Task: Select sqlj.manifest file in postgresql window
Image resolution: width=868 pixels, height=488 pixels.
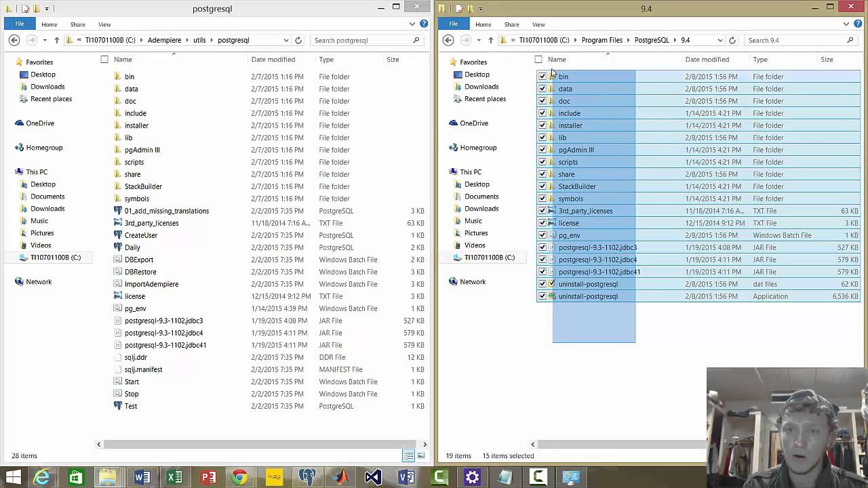Action: [x=143, y=369]
